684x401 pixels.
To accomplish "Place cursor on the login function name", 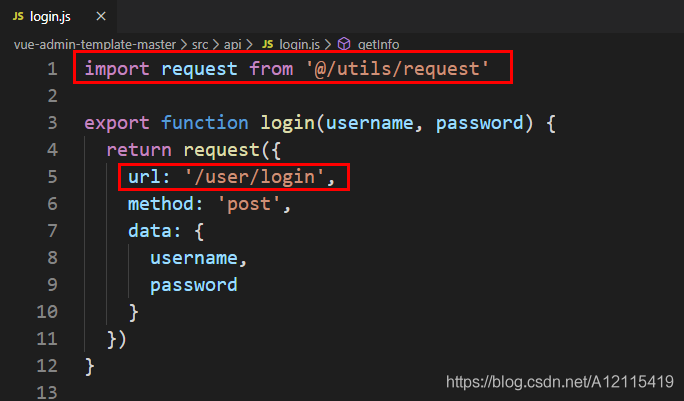I will click(x=287, y=123).
